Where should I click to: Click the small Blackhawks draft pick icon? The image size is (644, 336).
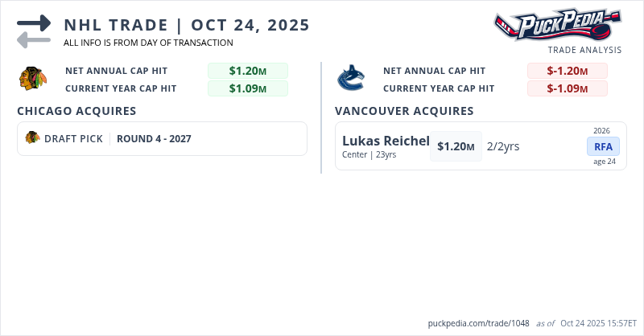point(32,138)
